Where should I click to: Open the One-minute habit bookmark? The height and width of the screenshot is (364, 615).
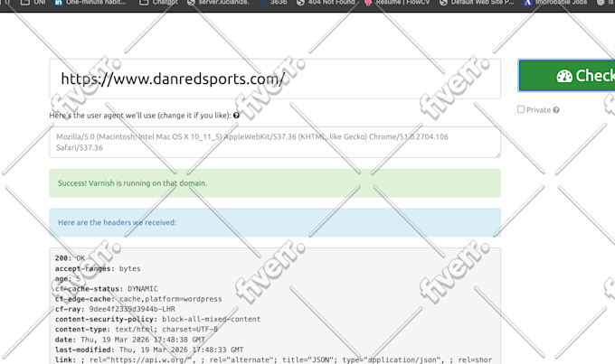coord(90,3)
